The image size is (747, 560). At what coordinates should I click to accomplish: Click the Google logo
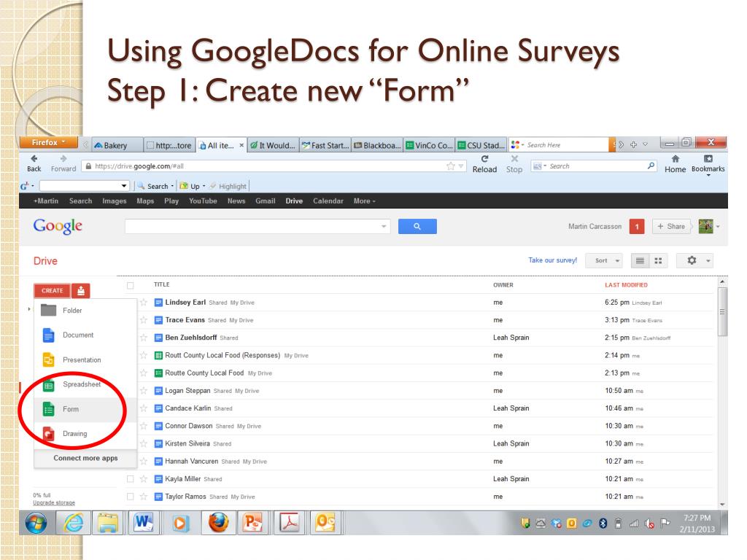pyautogui.click(x=58, y=226)
